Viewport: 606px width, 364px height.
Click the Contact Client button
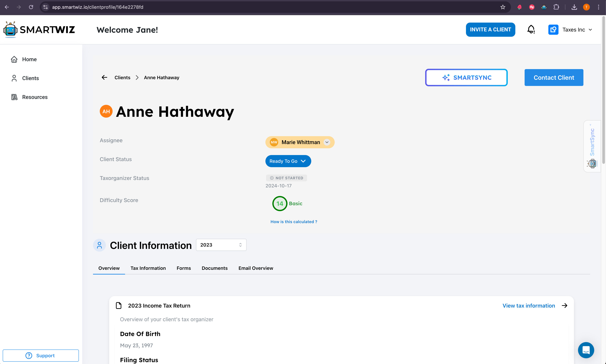point(554,78)
